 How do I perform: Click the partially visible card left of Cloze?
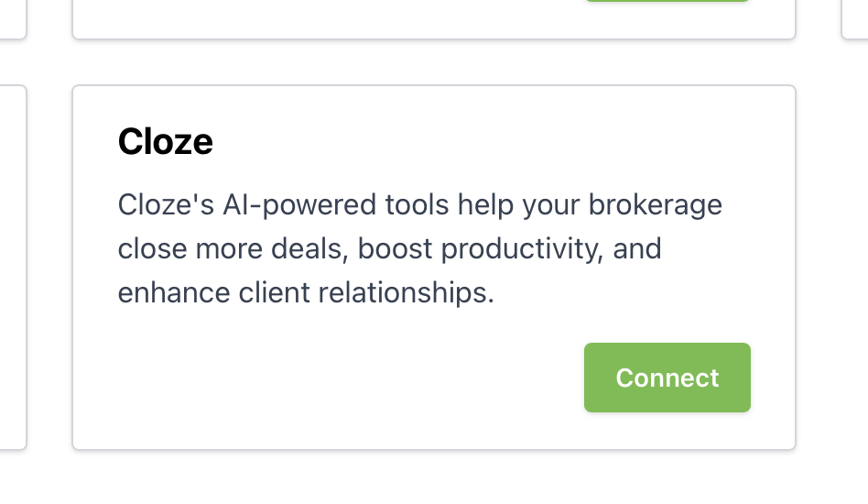coord(12,266)
